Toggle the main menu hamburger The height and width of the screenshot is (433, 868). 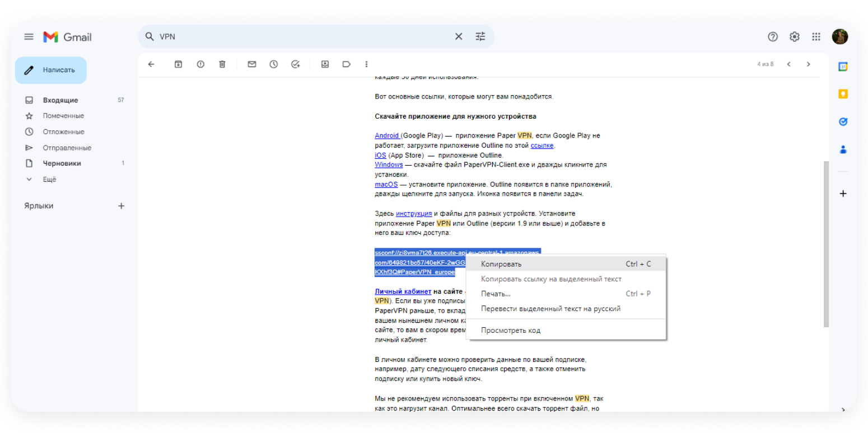tap(29, 37)
